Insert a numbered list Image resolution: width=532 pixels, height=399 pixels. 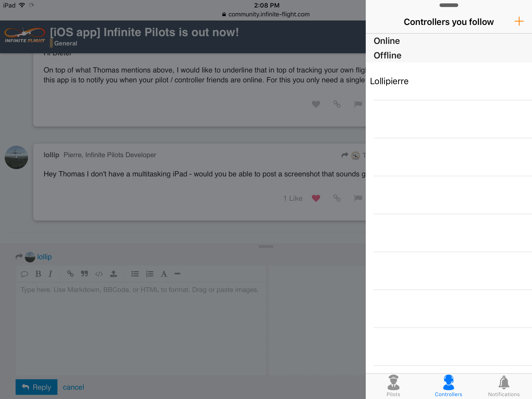150,274
